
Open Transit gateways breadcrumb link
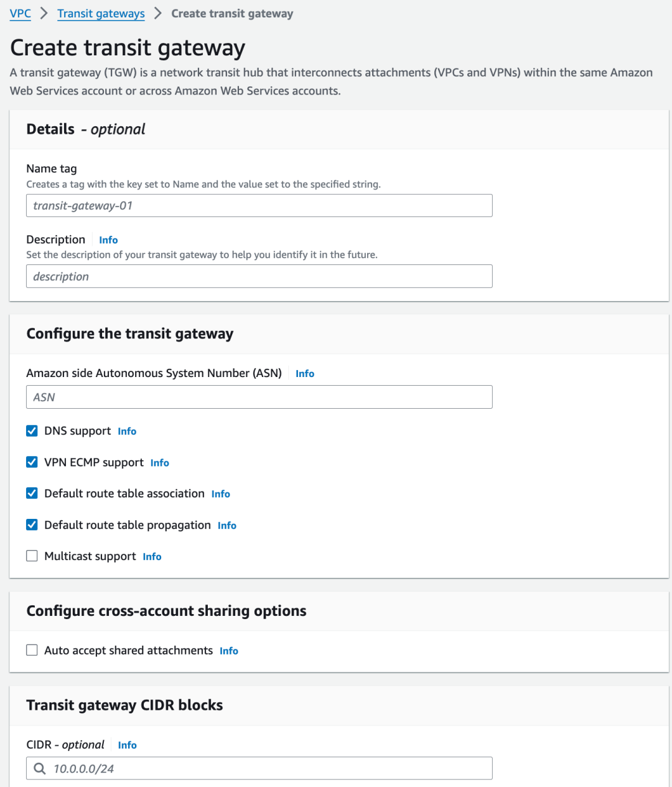tap(101, 14)
